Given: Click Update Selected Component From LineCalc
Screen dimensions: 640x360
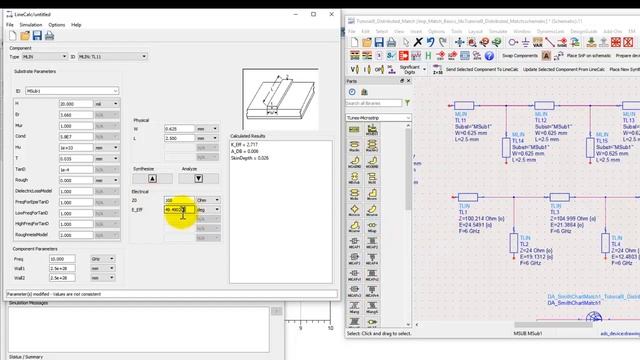Looking at the screenshot, I should click(x=564, y=69).
